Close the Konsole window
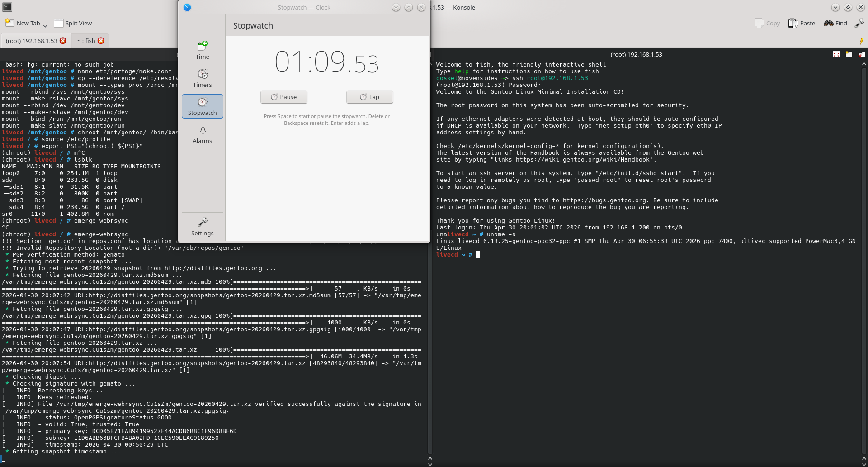This screenshot has width=868, height=467. point(861,7)
